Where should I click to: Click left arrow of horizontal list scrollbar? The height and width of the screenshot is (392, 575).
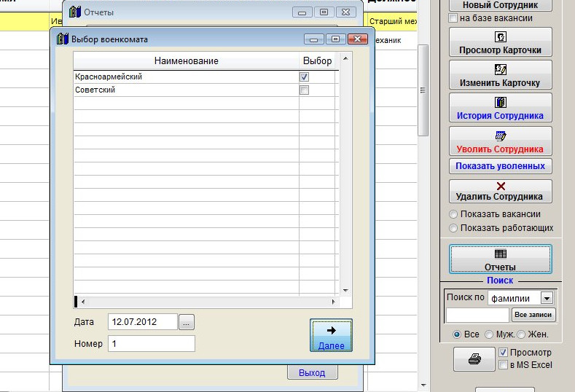click(83, 302)
